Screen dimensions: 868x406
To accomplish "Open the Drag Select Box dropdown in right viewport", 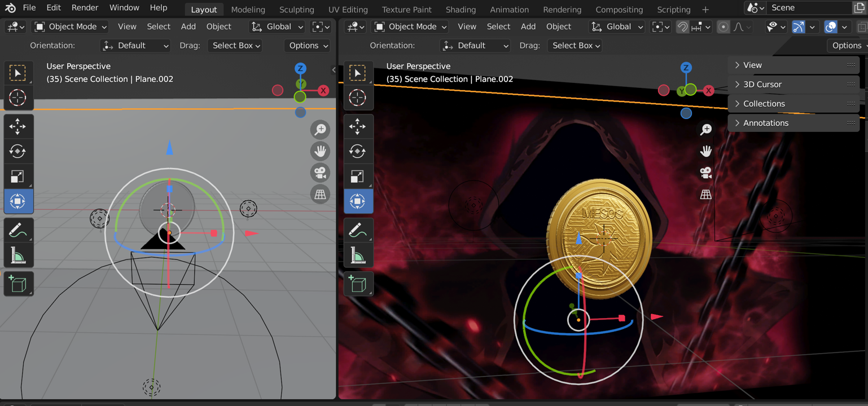I will coord(575,46).
